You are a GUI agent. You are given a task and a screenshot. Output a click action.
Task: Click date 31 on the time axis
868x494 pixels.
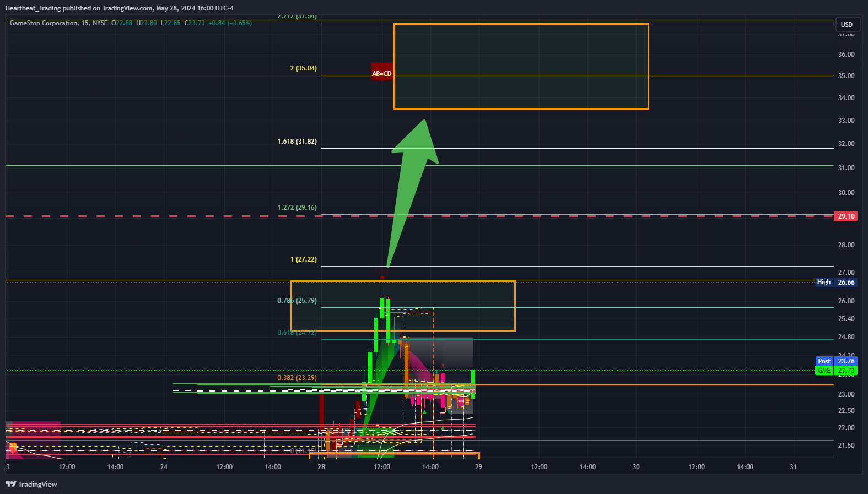(x=793, y=467)
